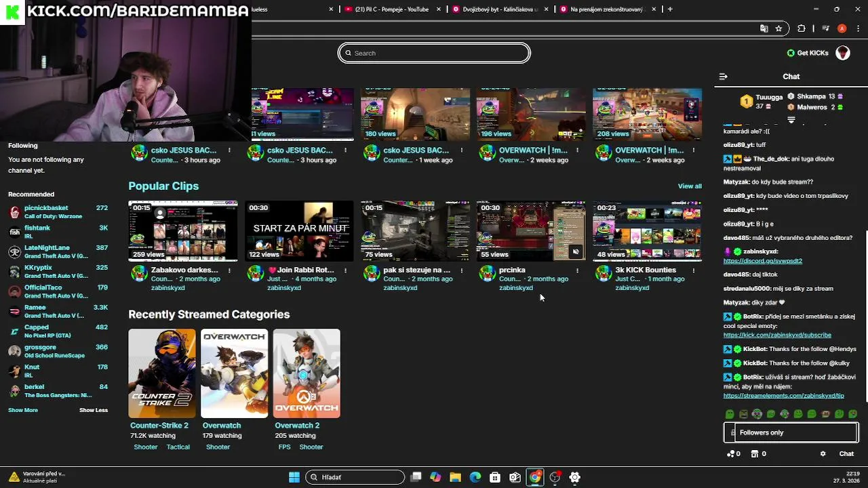Open Google Chrome in taskbar
Image resolution: width=868 pixels, height=488 pixels.
coord(535,477)
